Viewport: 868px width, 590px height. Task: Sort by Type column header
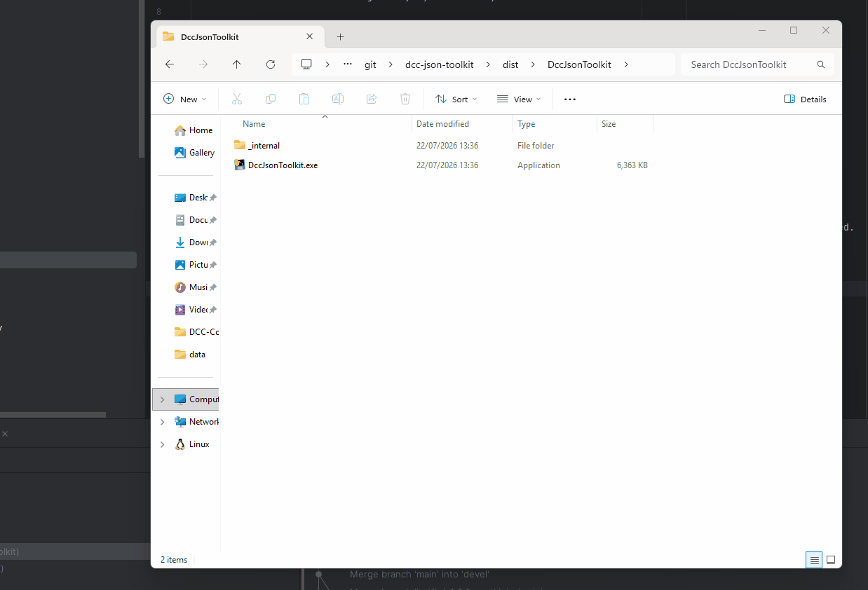point(526,124)
